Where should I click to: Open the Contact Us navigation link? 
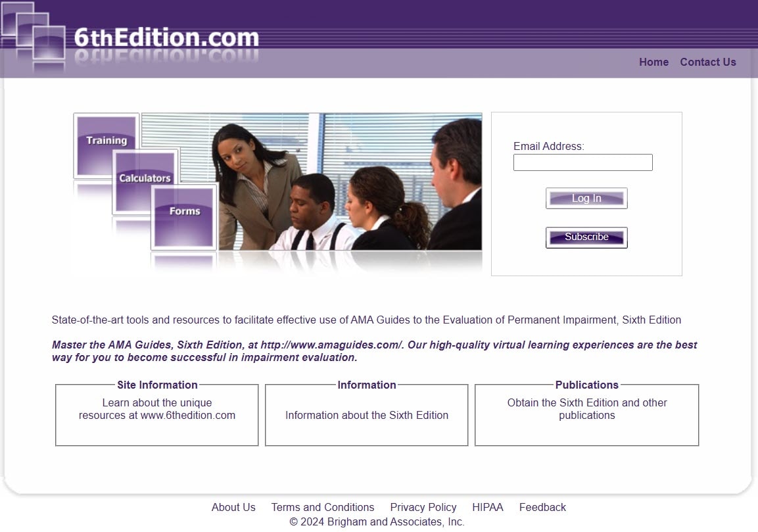(x=708, y=62)
